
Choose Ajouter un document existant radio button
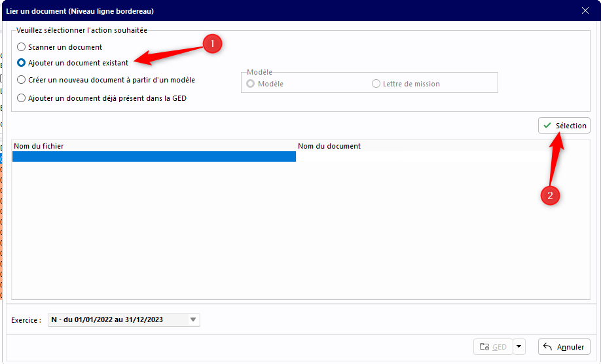(22, 63)
